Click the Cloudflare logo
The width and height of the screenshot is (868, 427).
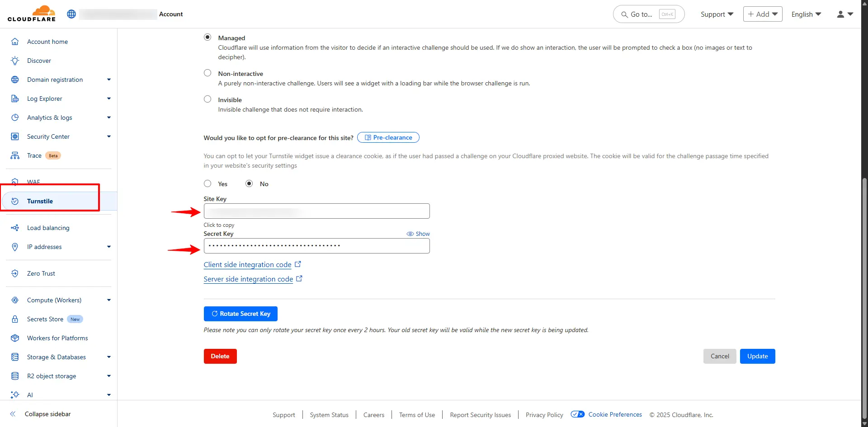32,14
